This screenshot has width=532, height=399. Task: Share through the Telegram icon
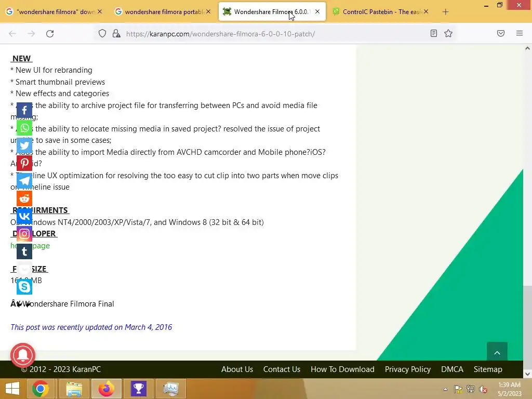[24, 181]
